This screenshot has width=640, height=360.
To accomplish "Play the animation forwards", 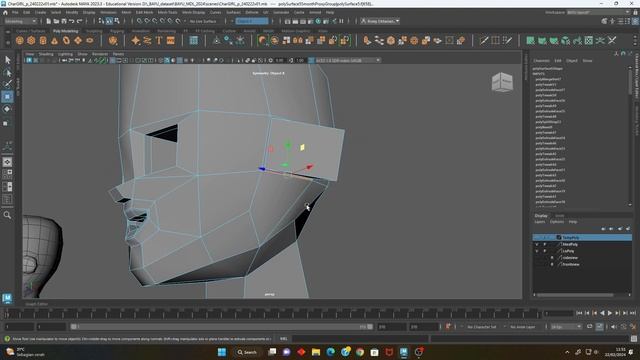I will (610, 313).
